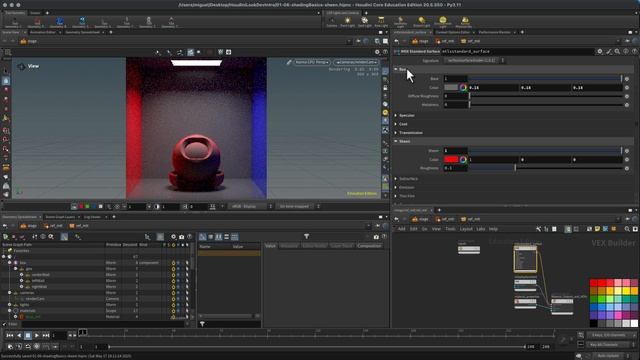This screenshot has width=640, height=360.
Task: Open the Layout menu in network editor
Action: [x=466, y=229]
